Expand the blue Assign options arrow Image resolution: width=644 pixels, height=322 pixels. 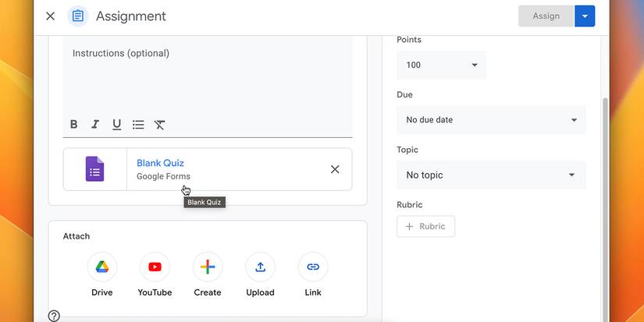coord(585,16)
